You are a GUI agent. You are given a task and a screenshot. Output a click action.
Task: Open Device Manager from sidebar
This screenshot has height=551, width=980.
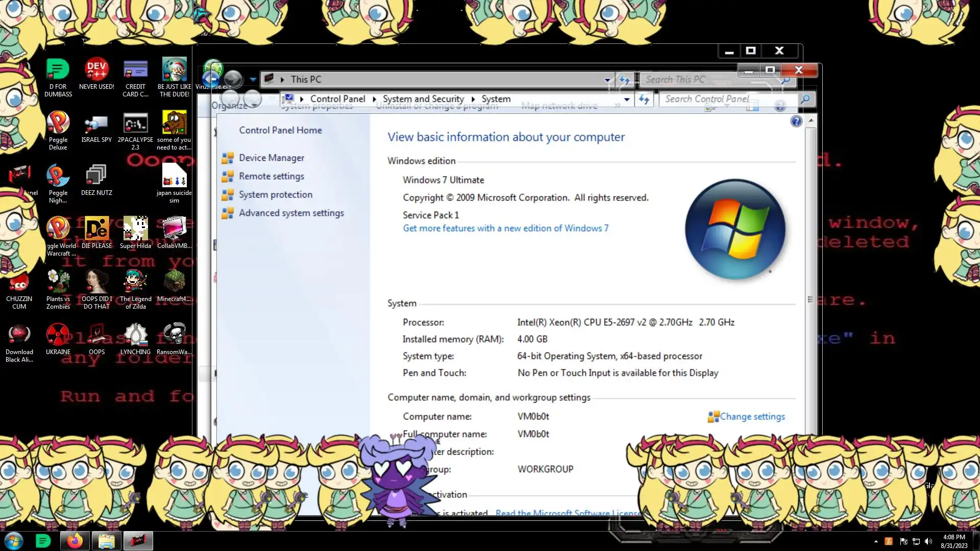[271, 158]
